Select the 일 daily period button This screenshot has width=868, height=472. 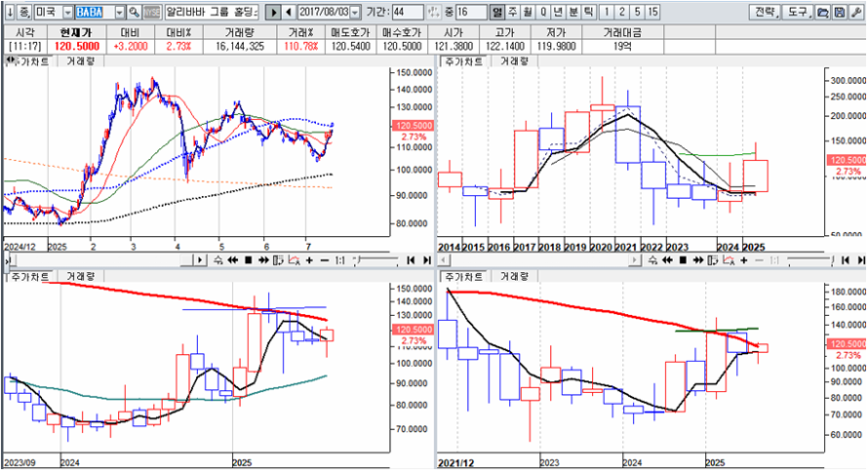coord(497,12)
